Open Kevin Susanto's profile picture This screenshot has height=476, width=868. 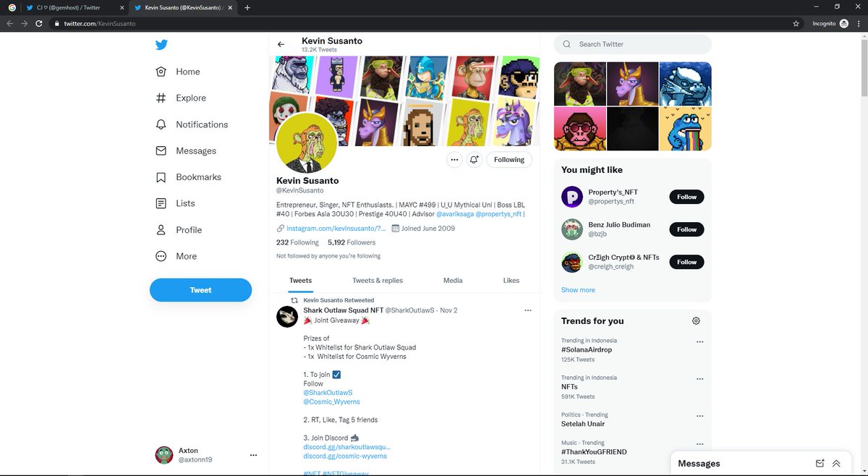(307, 143)
